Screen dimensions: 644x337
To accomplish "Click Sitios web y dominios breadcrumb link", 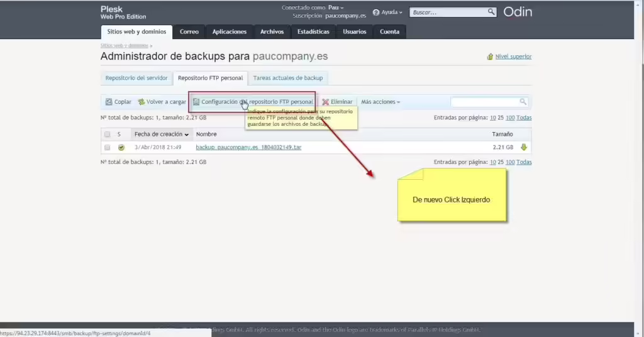I will pyautogui.click(x=124, y=45).
